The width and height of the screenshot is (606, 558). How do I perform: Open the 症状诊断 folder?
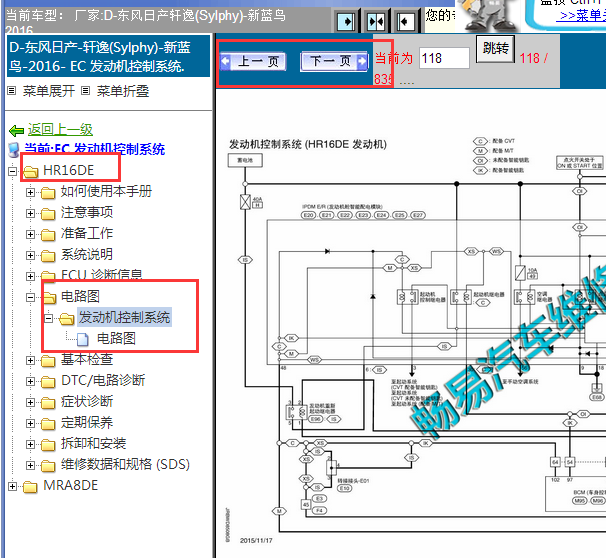click(x=87, y=401)
